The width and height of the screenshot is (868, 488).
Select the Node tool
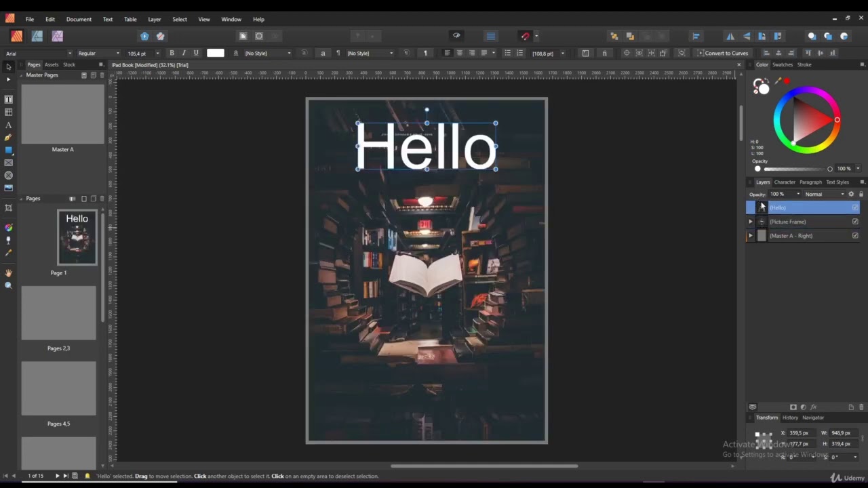(8, 79)
